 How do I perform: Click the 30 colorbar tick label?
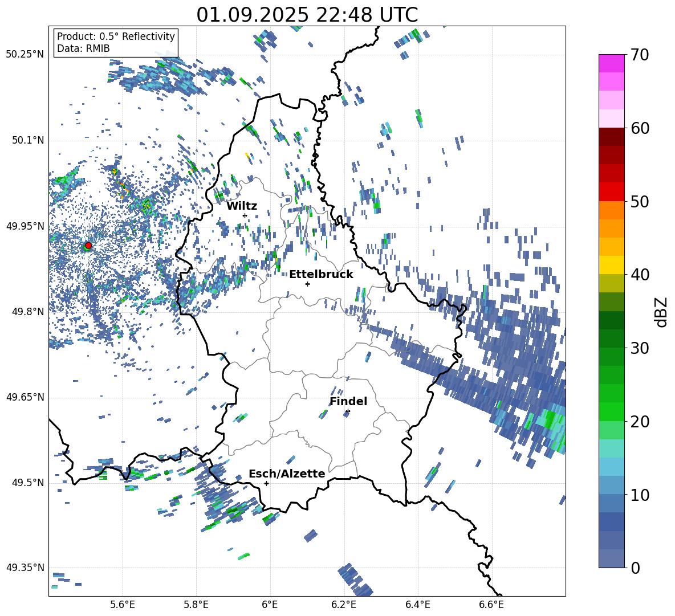(640, 348)
